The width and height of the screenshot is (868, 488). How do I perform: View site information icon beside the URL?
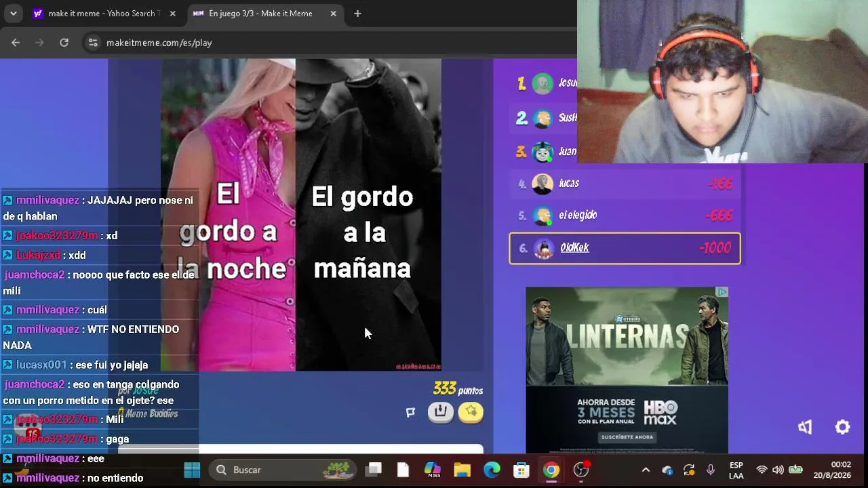93,43
